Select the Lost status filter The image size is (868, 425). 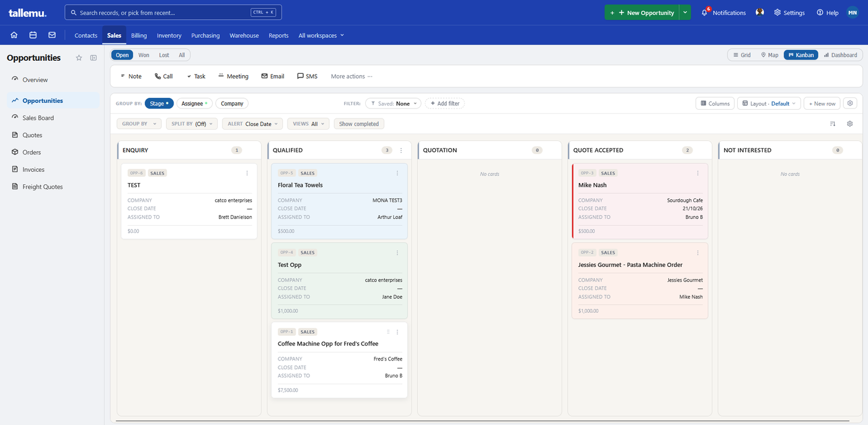pyautogui.click(x=164, y=55)
